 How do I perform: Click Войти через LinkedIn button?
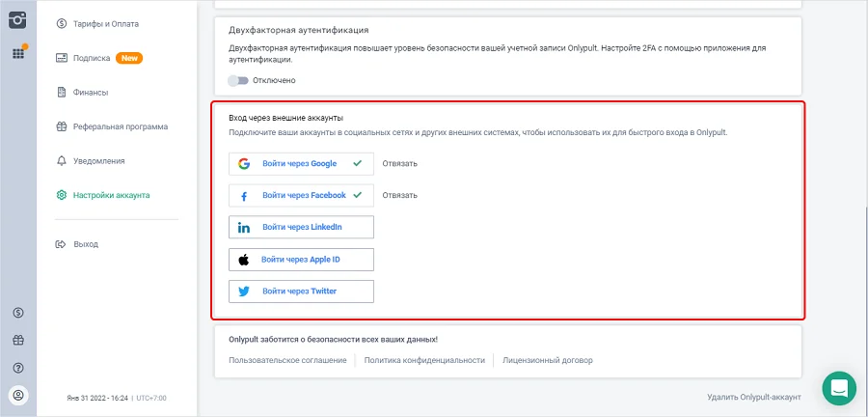(x=301, y=227)
